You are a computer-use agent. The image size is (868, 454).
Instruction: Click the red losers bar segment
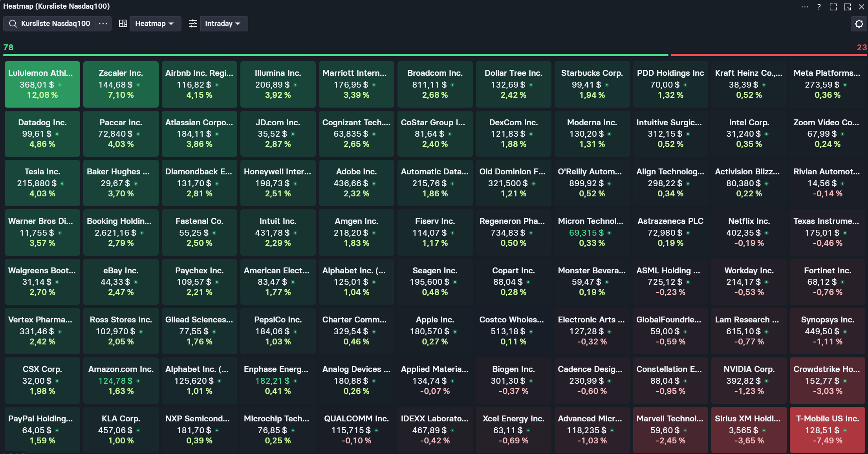(x=769, y=55)
